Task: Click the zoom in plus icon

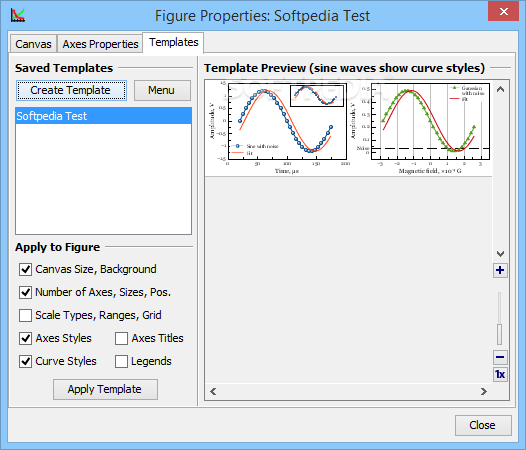Action: point(500,270)
